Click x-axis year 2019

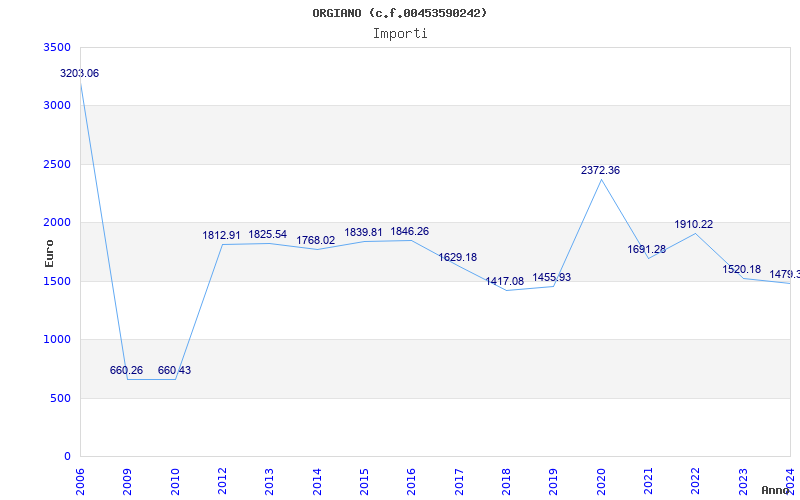pyautogui.click(x=554, y=482)
